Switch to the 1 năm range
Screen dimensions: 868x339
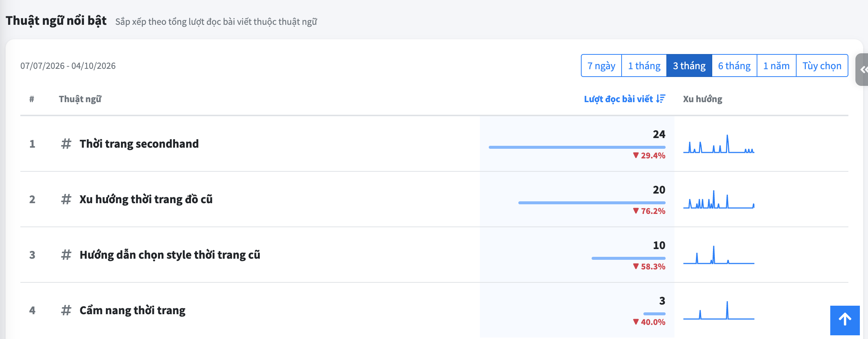click(x=777, y=66)
